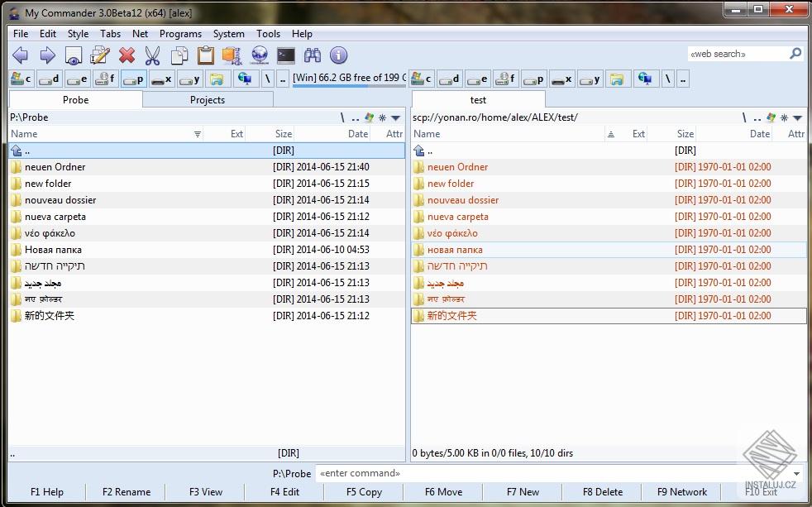Click the F3 View button
Screen dimensions: 812x507
click(206, 492)
